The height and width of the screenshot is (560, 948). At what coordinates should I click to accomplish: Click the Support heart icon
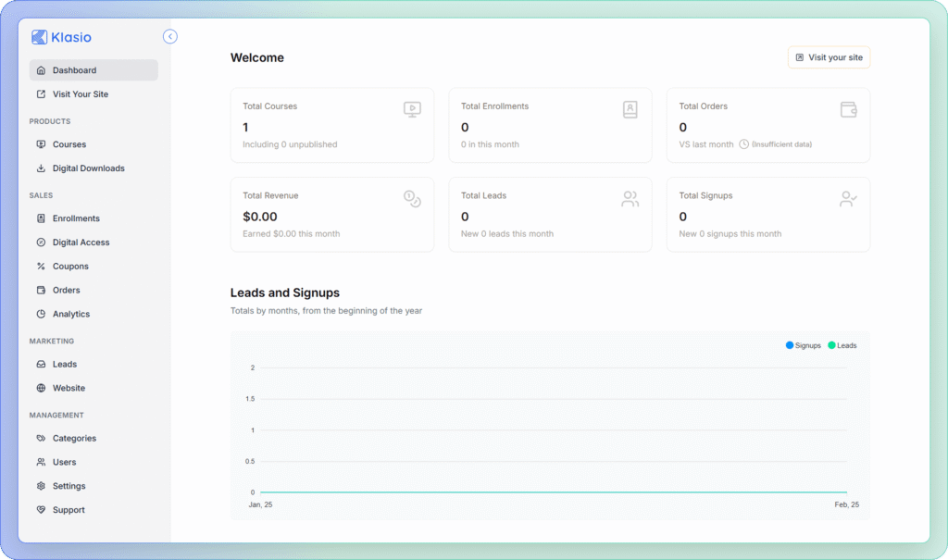(x=41, y=510)
